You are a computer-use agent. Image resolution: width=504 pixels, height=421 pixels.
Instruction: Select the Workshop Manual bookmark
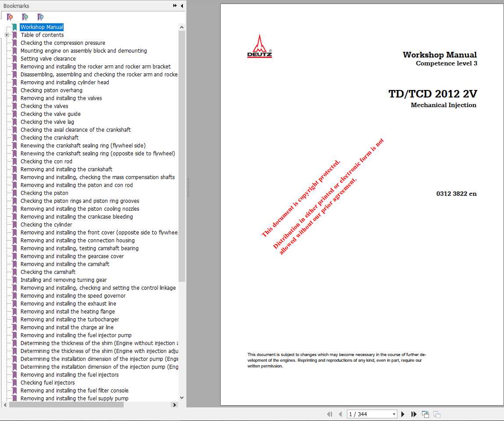pyautogui.click(x=42, y=27)
